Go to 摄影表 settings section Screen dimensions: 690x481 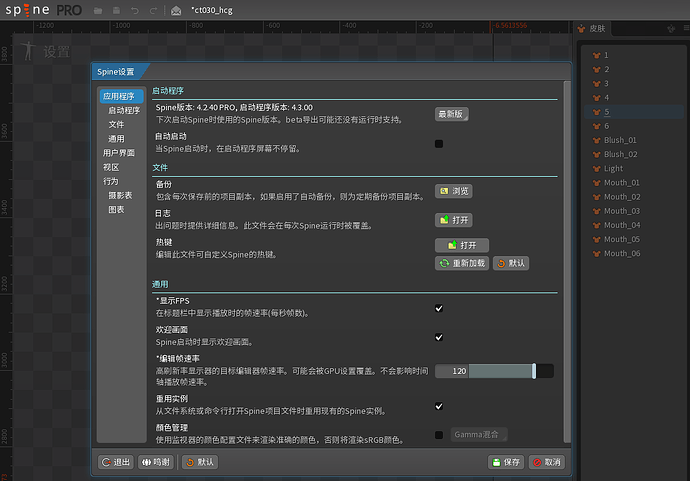click(x=120, y=195)
